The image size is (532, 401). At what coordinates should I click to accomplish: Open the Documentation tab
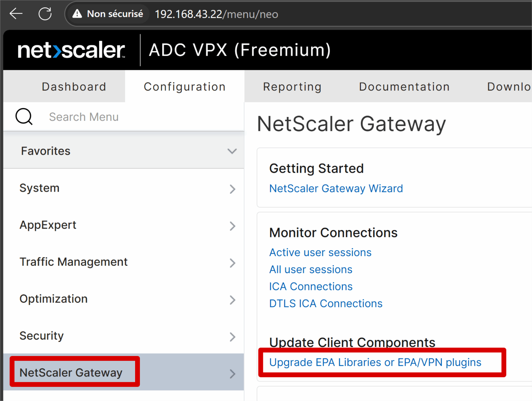[404, 86]
